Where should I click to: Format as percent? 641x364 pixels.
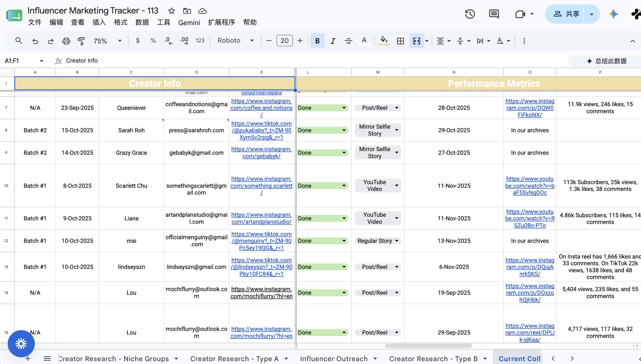pyautogui.click(x=153, y=41)
